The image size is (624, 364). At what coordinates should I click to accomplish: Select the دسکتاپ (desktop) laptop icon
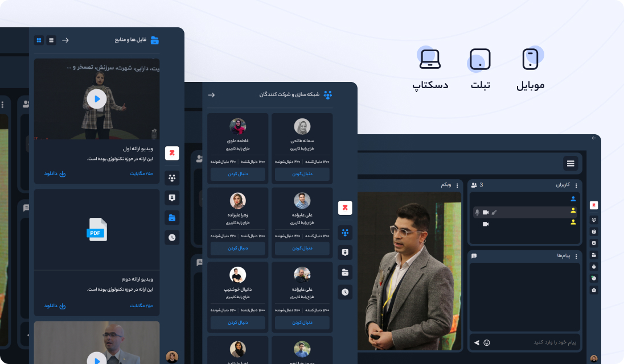[430, 59]
